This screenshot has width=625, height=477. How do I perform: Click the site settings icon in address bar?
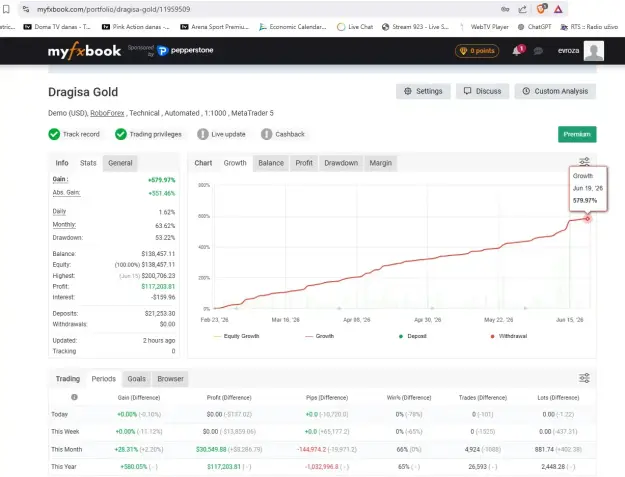click(26, 9)
